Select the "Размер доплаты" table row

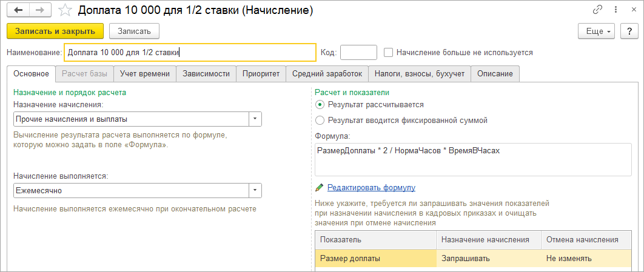(376, 259)
